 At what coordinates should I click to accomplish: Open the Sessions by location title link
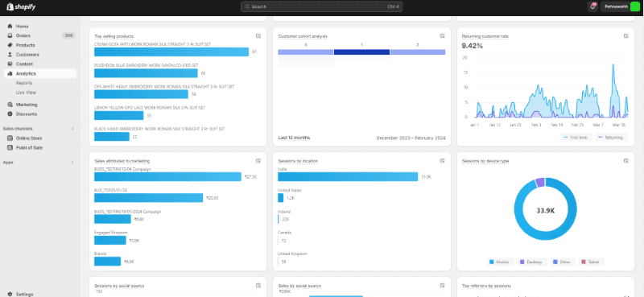298,161
